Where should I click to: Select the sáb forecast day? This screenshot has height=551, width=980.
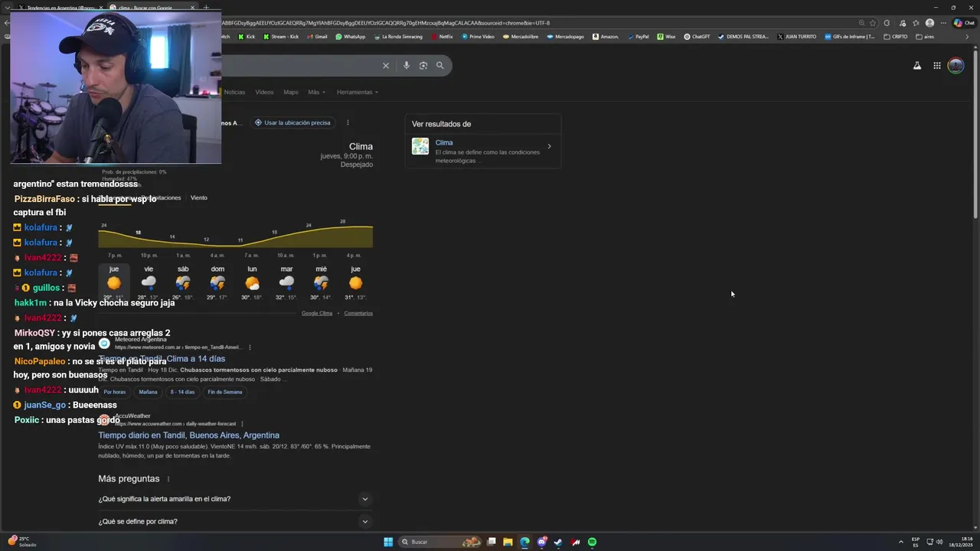click(183, 282)
